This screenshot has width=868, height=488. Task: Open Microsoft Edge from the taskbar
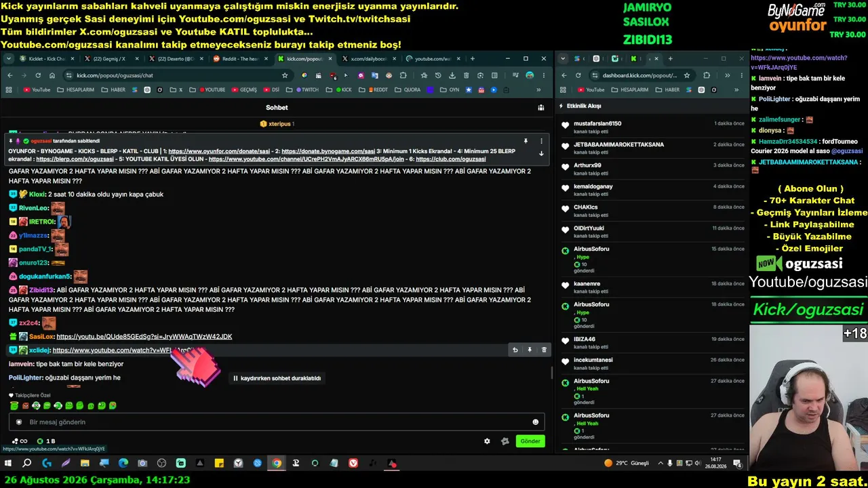(123, 464)
